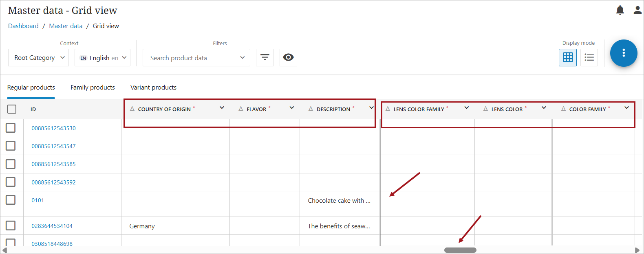The height and width of the screenshot is (254, 644).
Task: Go to Dashboard breadcrumb link
Action: point(23,26)
